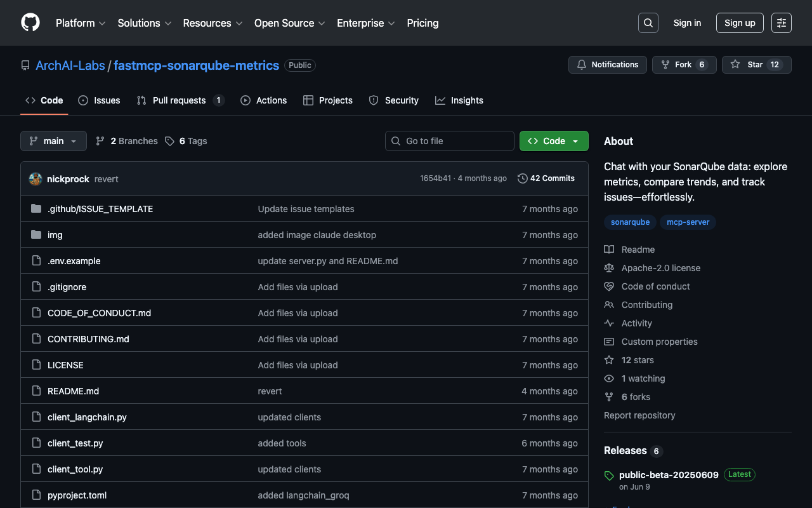Switch to the Pull requests tab
The width and height of the screenshot is (812, 508).
tap(180, 100)
